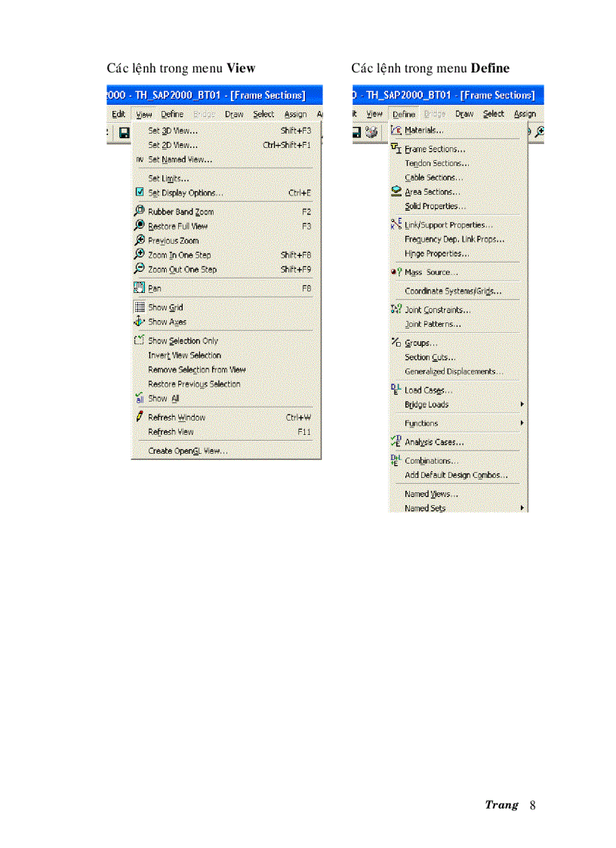Image resolution: width=616 pixels, height=848 pixels.
Task: Choose Create OpenGL View menu entry
Action: [187, 451]
